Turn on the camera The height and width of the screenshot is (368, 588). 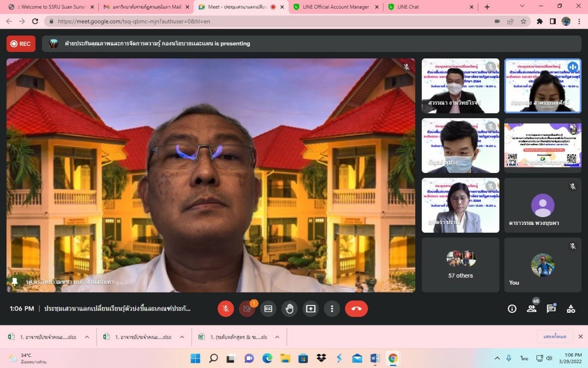[247, 309]
